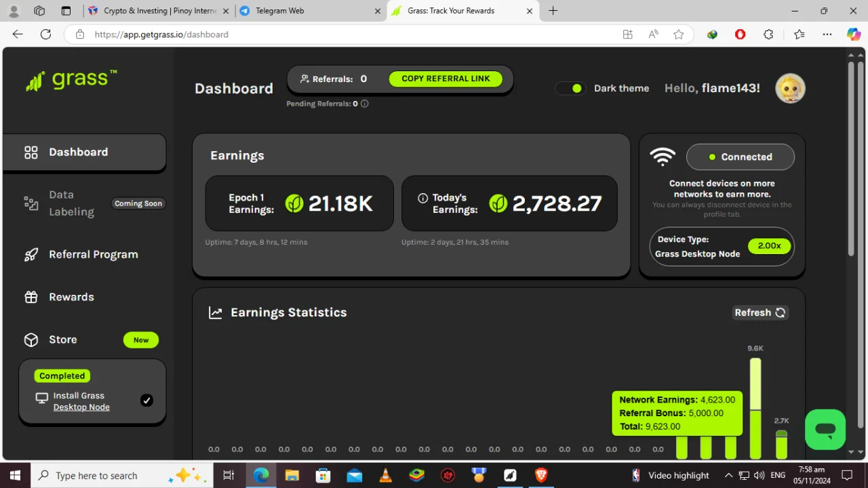Open the browser profile icon
Screen dimensions: 868x488
pos(14,11)
